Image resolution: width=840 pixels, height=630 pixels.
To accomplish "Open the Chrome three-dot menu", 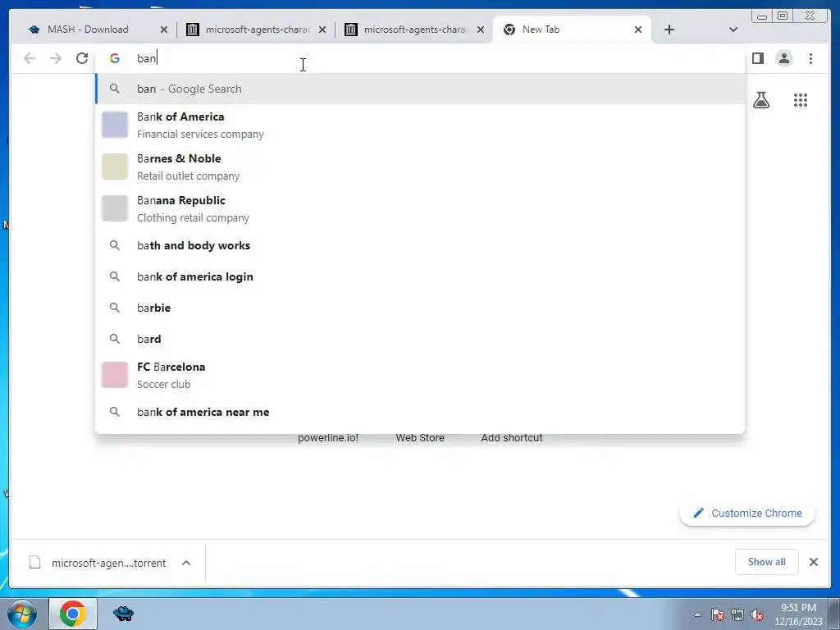I will tap(810, 58).
